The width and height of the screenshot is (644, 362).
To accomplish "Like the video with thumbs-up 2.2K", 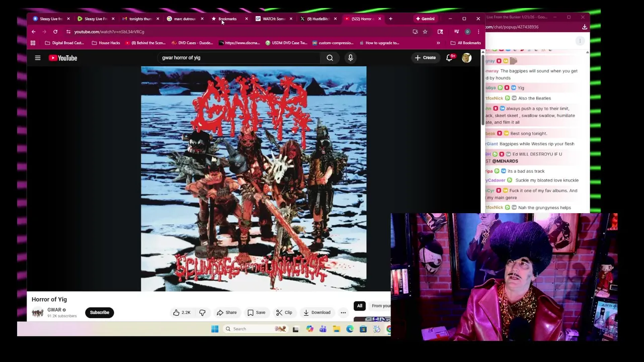I will [x=182, y=313].
